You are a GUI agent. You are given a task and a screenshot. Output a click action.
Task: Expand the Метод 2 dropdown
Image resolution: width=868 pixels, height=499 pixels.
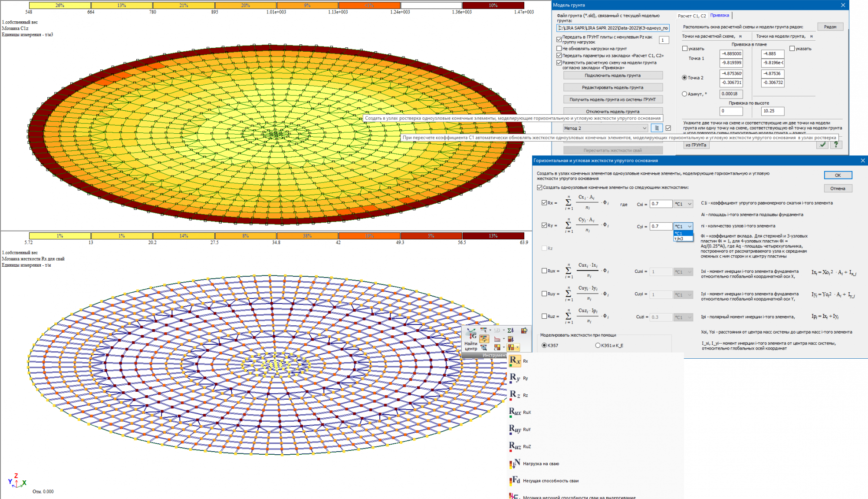tap(644, 128)
